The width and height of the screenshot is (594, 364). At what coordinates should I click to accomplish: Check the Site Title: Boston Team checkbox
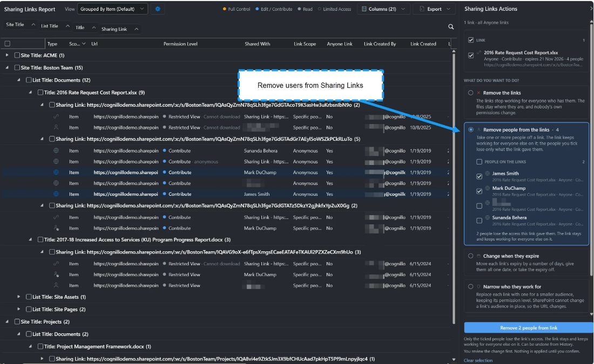[17, 68]
